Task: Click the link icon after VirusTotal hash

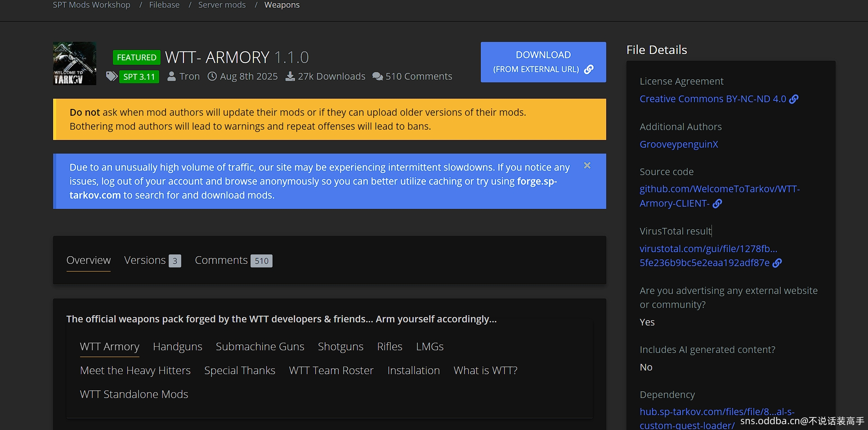Action: (777, 263)
